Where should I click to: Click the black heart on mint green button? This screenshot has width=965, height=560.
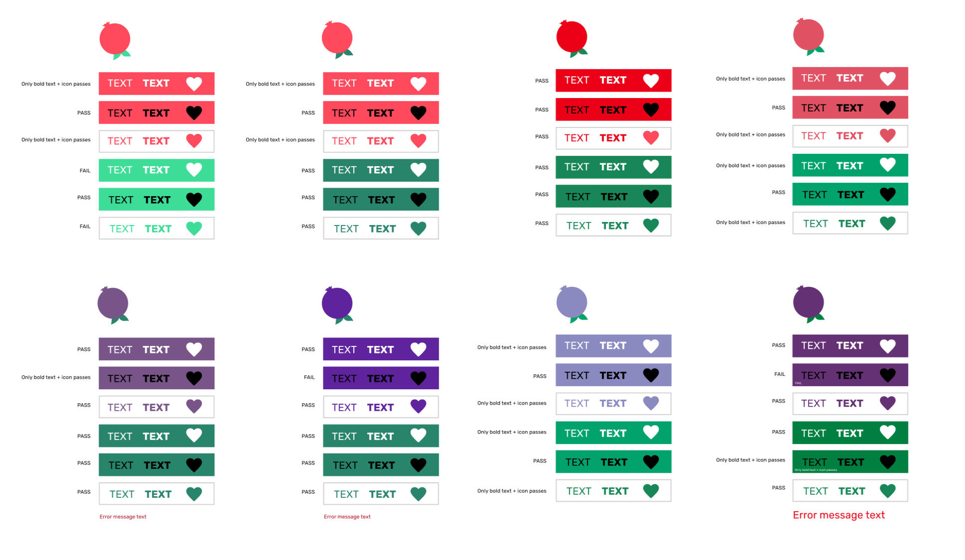point(194,200)
